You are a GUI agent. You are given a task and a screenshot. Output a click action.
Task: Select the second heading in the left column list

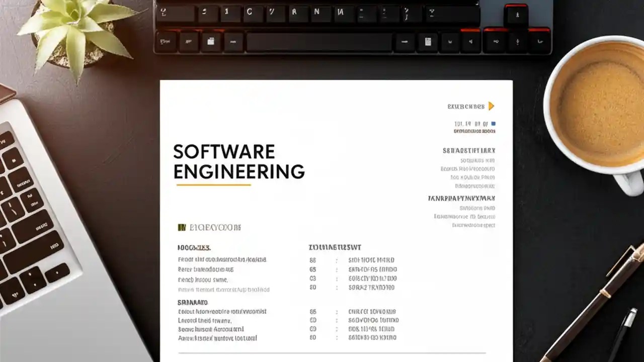click(194, 302)
